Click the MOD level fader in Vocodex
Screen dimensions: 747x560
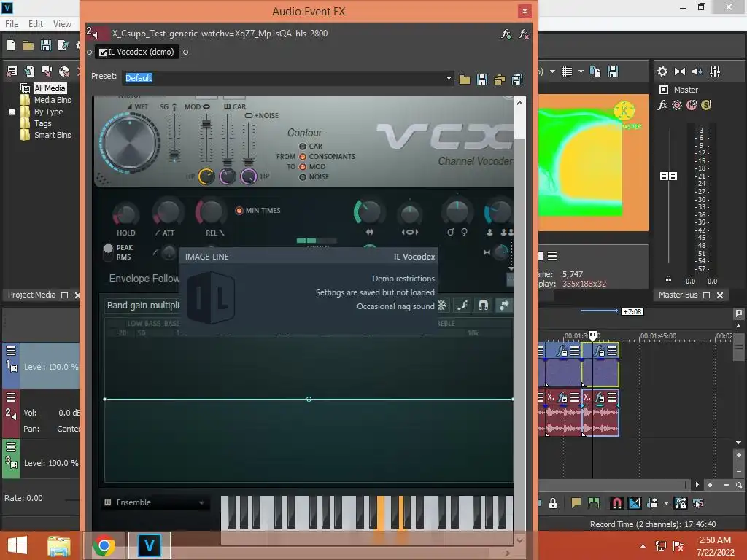(x=206, y=124)
